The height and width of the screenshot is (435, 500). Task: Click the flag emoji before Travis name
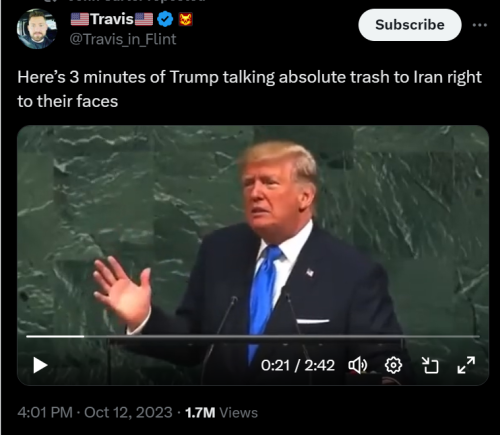80,19
